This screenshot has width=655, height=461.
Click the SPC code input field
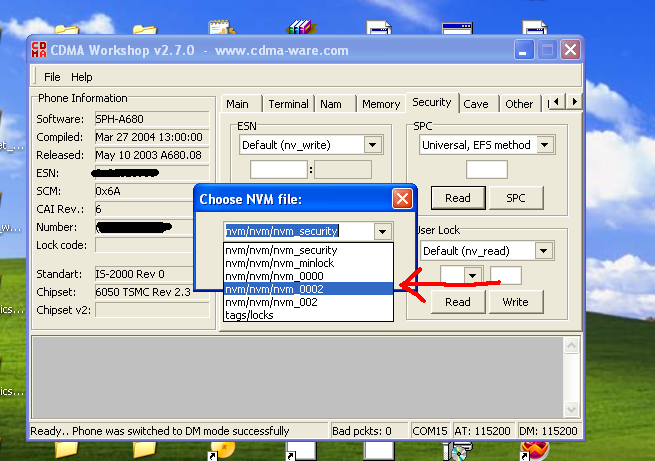coord(487,170)
